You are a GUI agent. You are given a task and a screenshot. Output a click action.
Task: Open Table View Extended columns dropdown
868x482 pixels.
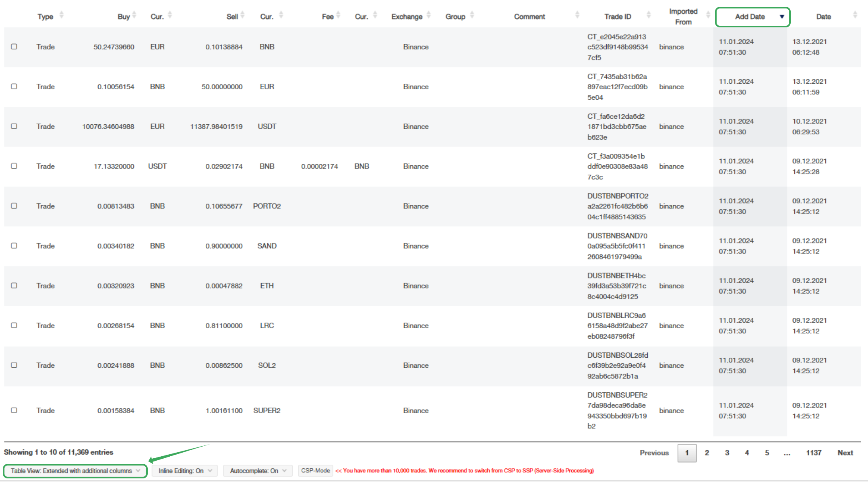75,471
